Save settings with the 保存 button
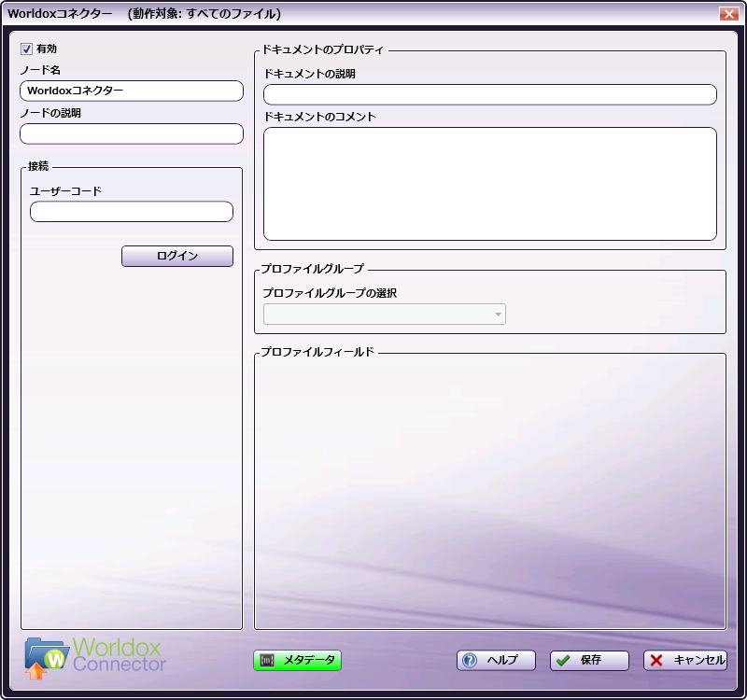This screenshot has width=747, height=700. tap(589, 661)
